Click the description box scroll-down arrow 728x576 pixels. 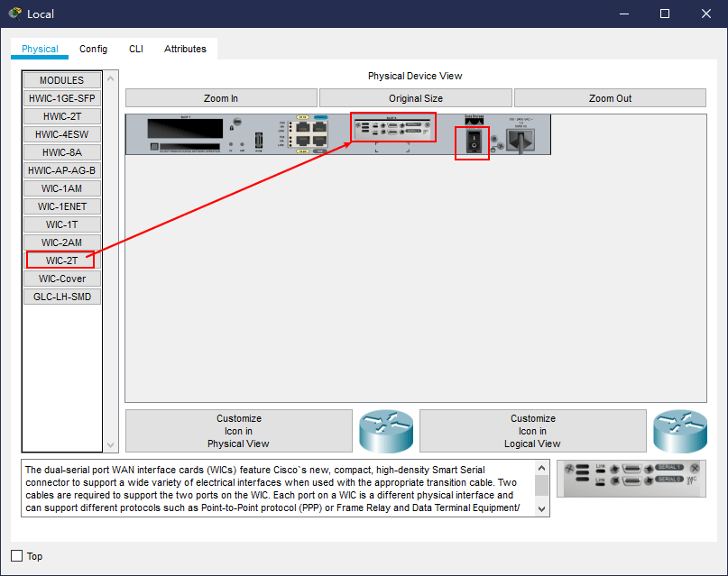(x=541, y=508)
